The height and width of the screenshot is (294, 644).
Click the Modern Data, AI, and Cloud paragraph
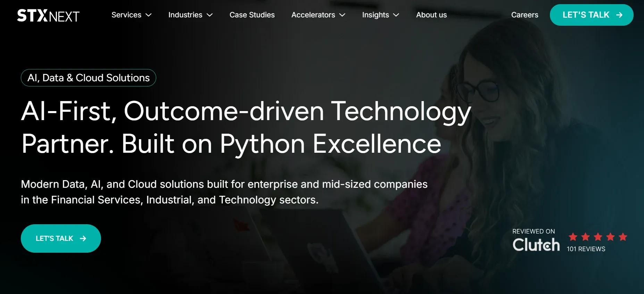pos(224,192)
